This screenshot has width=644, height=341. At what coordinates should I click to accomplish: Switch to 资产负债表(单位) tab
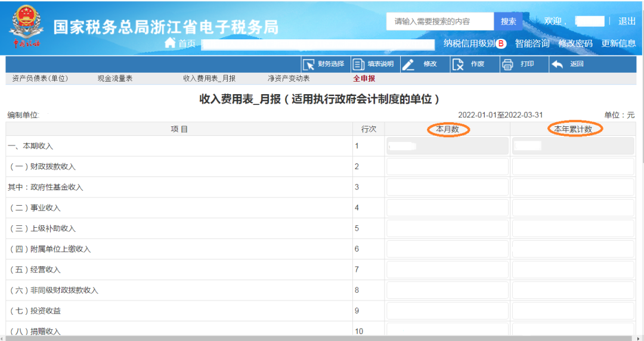40,79
